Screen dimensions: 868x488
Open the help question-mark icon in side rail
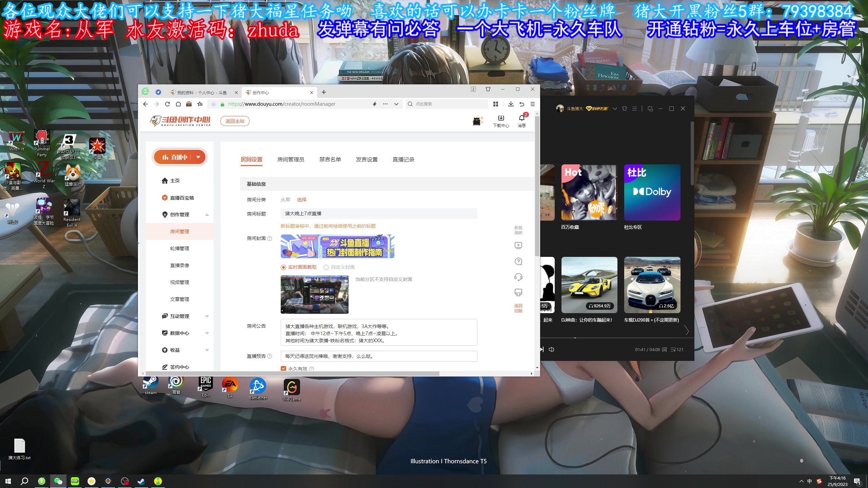click(x=518, y=261)
